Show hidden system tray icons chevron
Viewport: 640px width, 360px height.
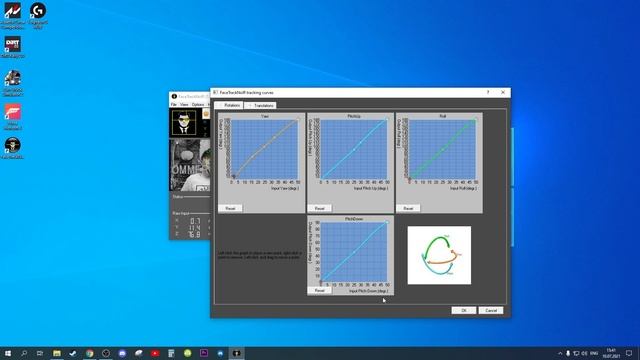(560, 353)
